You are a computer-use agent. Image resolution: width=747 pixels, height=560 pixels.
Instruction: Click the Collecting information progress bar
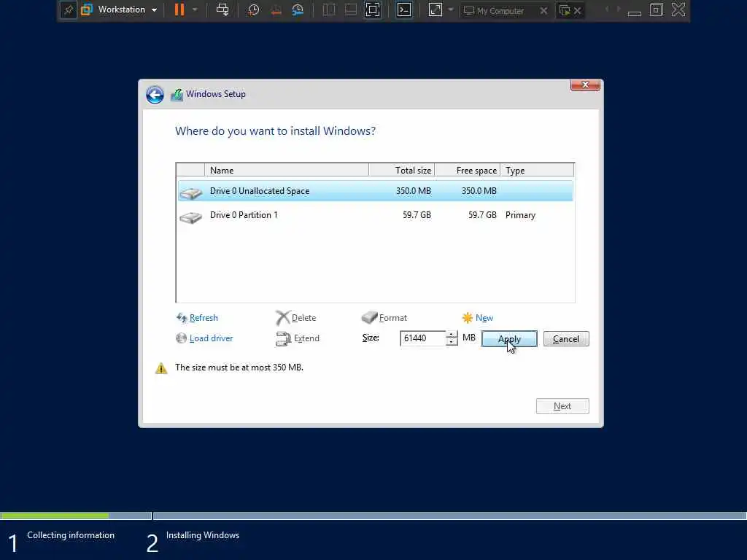(76, 516)
